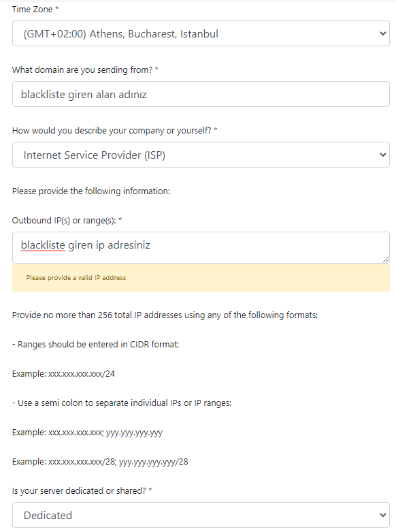Click the chevron arrow on Dedicated select

(383, 515)
